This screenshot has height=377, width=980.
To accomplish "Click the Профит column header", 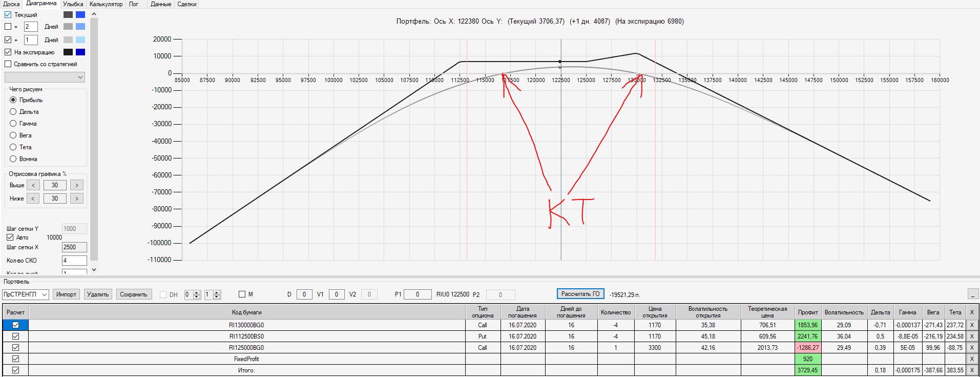I will pyautogui.click(x=808, y=312).
